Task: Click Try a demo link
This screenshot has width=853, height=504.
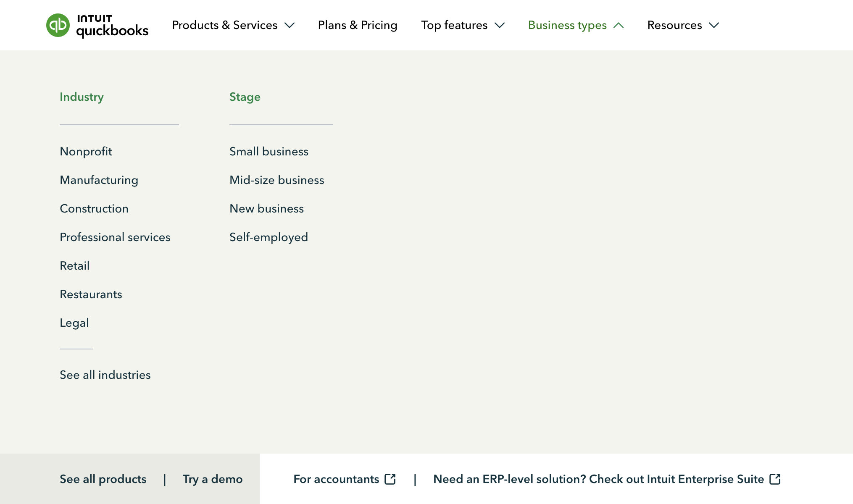Action: (x=213, y=479)
